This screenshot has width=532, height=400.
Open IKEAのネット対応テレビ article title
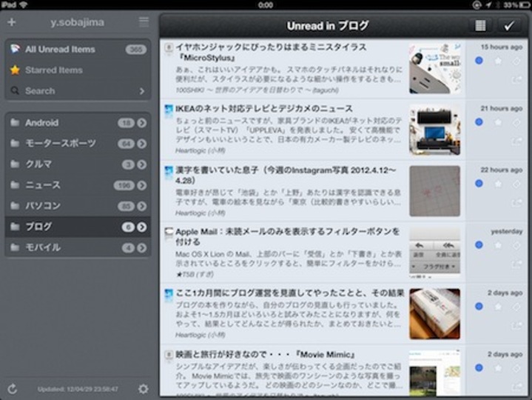264,109
